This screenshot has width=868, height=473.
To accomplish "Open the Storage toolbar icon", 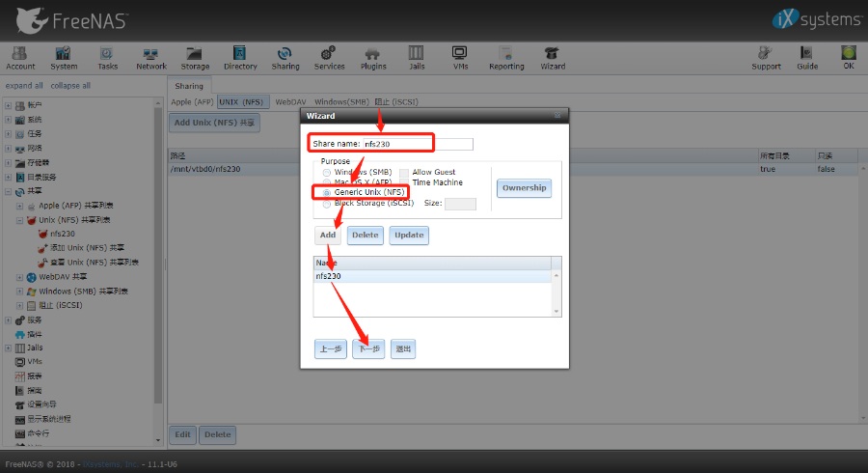I will pos(195,58).
